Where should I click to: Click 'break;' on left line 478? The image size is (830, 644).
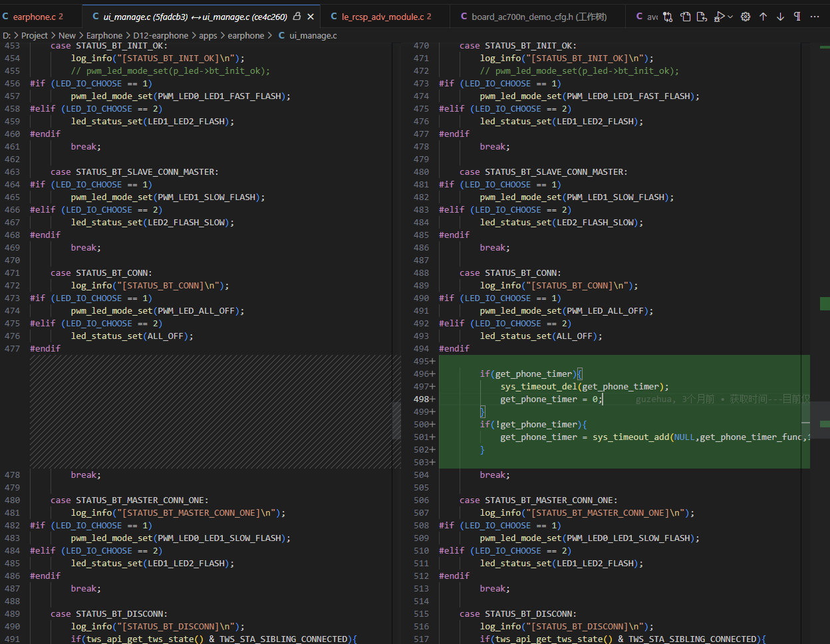pyautogui.click(x=86, y=475)
